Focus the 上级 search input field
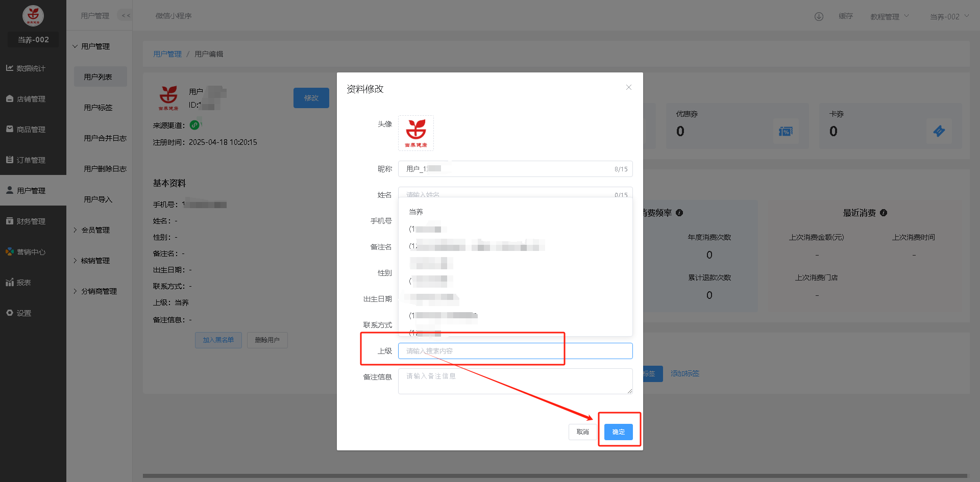This screenshot has height=482, width=980. click(515, 351)
